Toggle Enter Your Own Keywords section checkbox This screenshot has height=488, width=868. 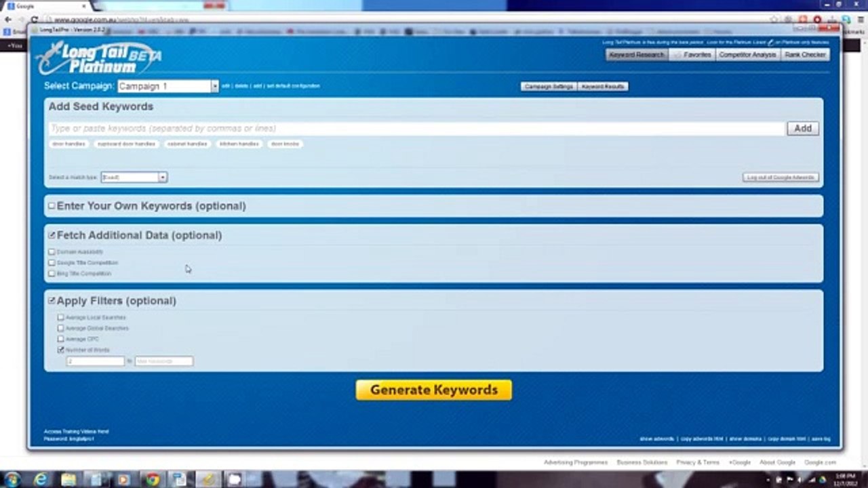52,206
